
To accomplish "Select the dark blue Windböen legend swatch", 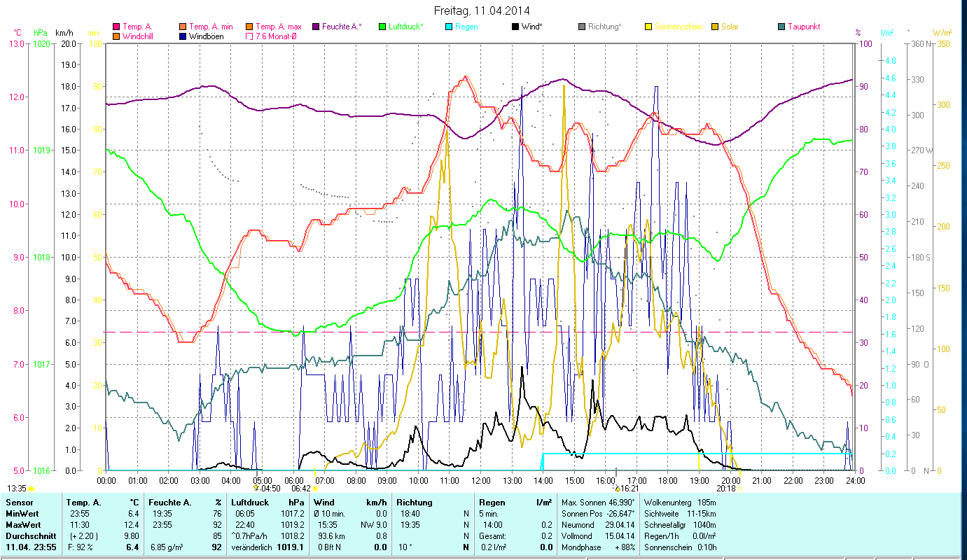I will click(x=182, y=36).
